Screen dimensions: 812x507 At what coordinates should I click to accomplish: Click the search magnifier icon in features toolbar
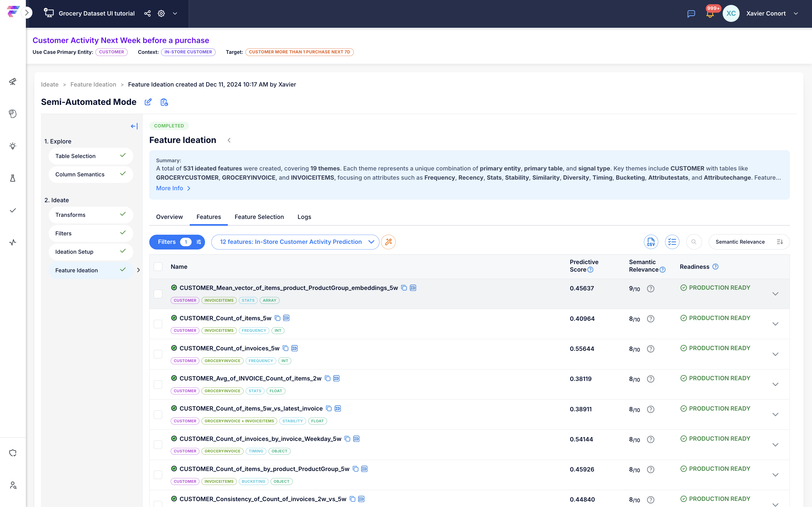[694, 242]
